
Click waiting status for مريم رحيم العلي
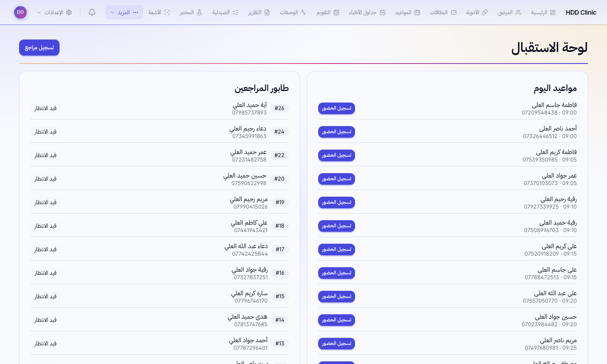(x=46, y=202)
